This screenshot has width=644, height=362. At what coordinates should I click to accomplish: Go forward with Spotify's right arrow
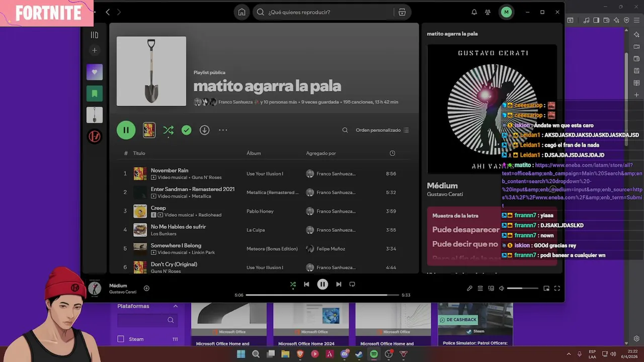[119, 12]
